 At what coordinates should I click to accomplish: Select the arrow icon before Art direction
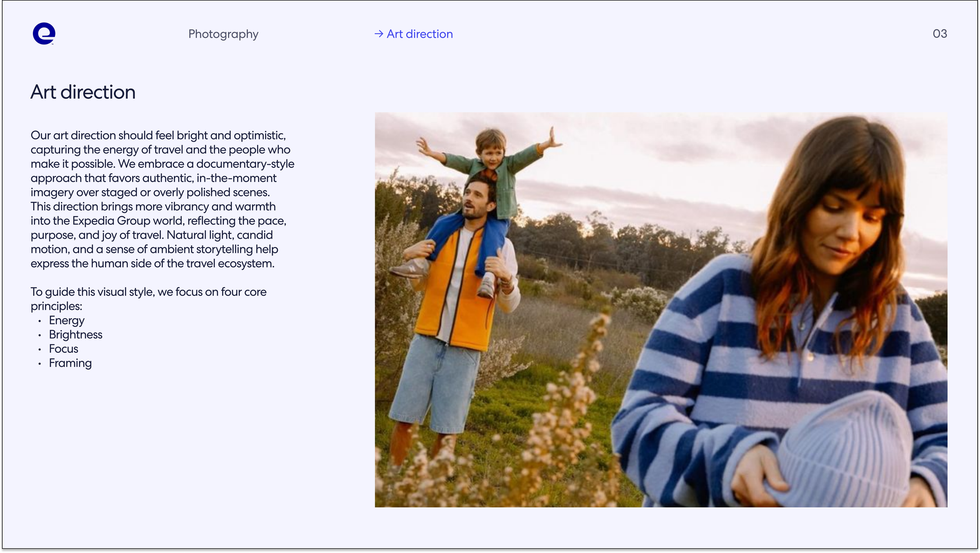[379, 34]
